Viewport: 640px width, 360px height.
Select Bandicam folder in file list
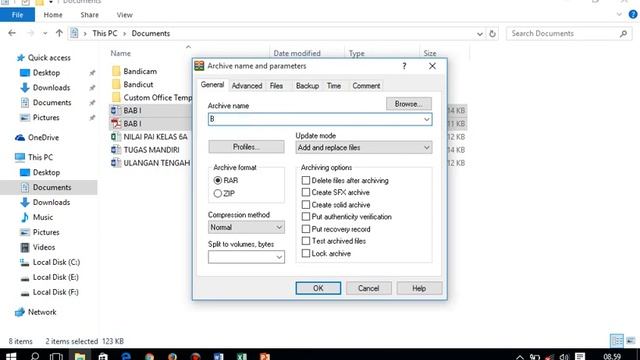click(140, 71)
